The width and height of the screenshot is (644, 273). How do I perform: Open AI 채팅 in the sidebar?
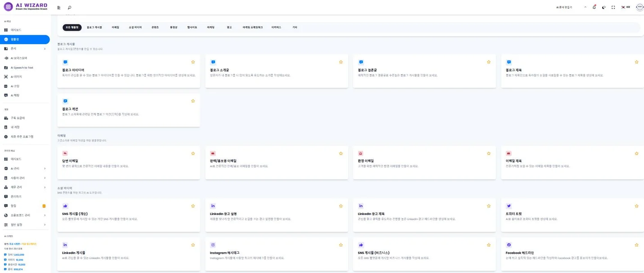(x=25, y=96)
